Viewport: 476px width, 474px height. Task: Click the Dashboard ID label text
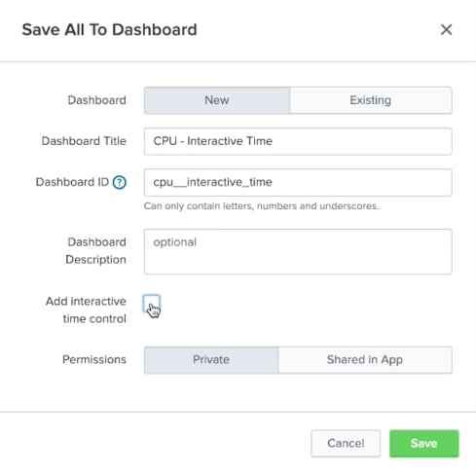click(72, 182)
